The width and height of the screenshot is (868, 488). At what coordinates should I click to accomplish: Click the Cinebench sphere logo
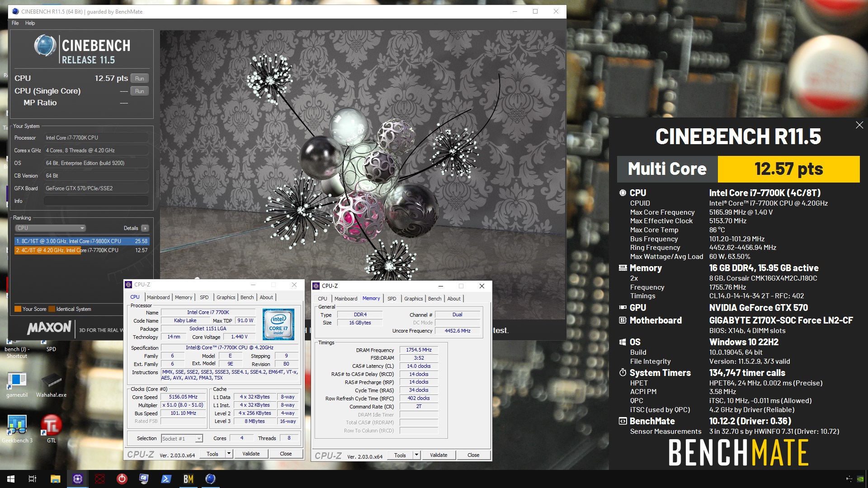(x=45, y=46)
